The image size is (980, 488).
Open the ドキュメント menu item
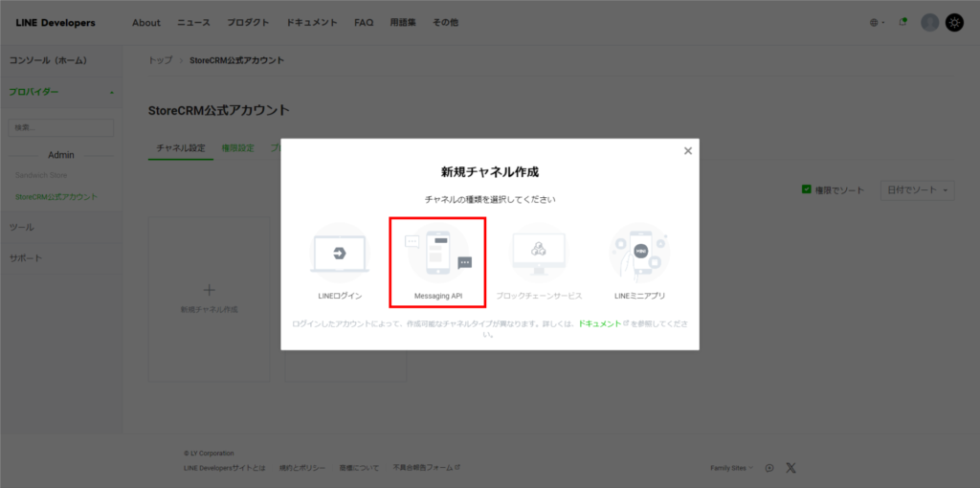[312, 23]
